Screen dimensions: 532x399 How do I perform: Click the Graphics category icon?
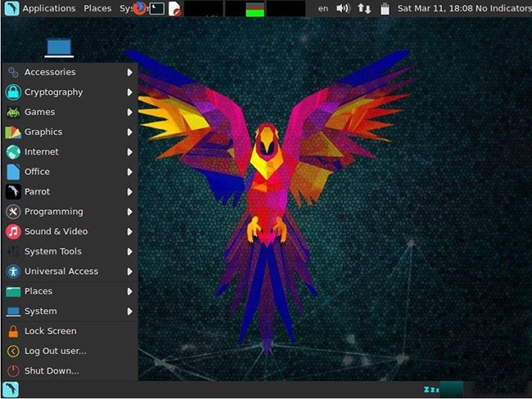tap(13, 132)
